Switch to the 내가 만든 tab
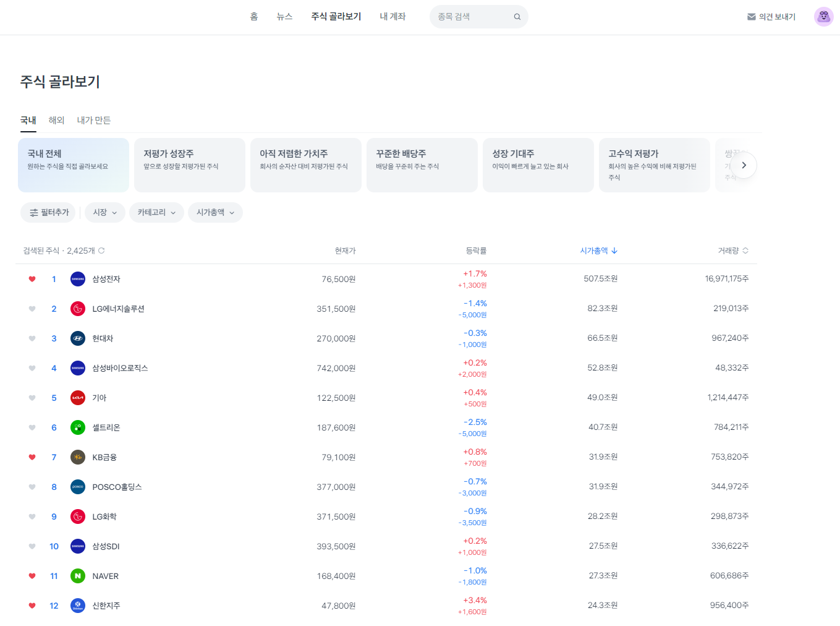 (x=93, y=120)
